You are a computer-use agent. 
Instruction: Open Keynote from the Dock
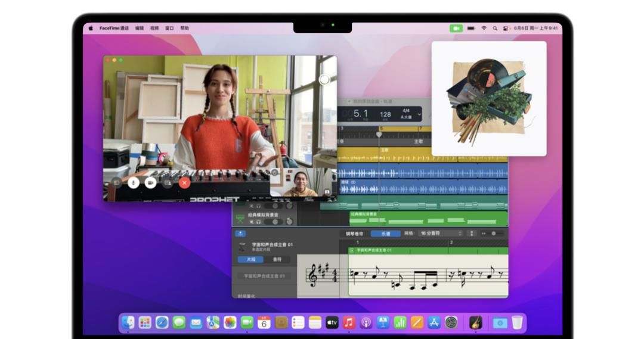(383, 322)
